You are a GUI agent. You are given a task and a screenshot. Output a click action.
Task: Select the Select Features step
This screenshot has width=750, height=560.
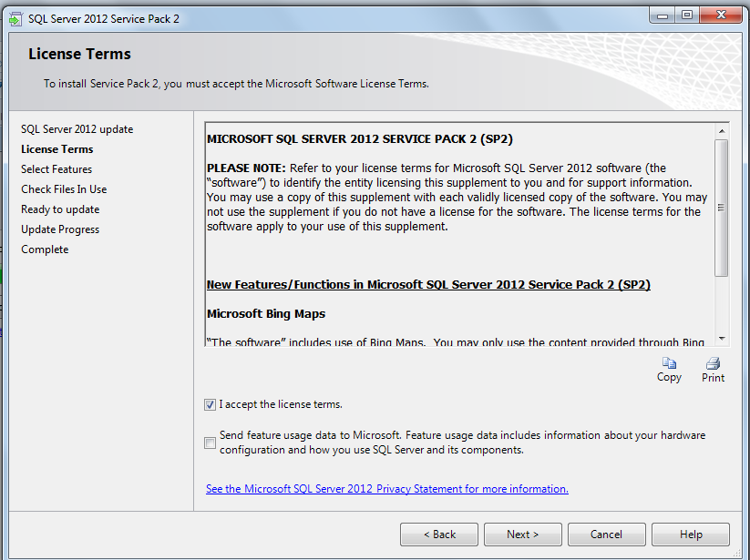click(x=57, y=169)
